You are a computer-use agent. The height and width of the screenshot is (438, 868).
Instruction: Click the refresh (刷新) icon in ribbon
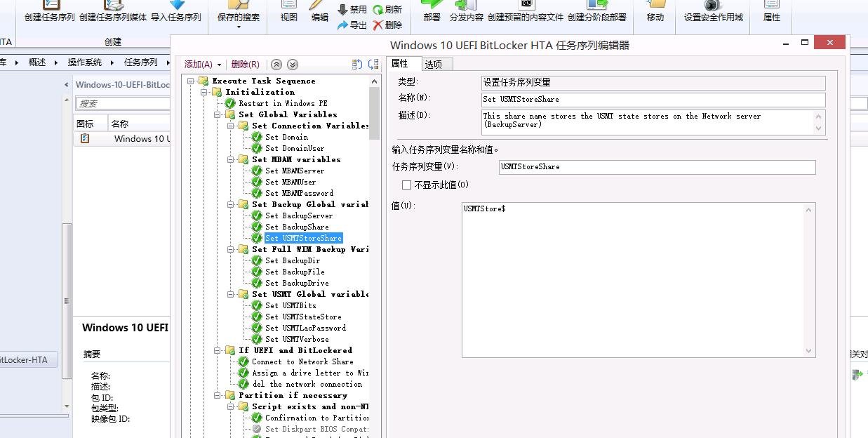(x=378, y=10)
